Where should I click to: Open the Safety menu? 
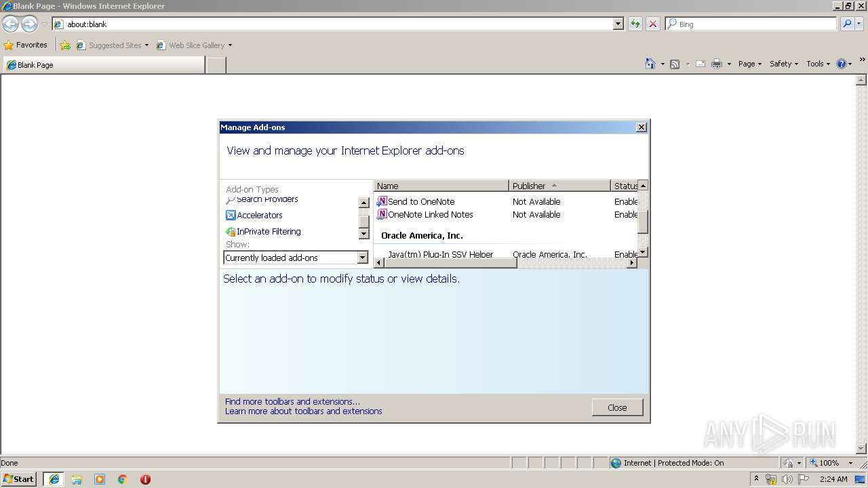point(784,64)
